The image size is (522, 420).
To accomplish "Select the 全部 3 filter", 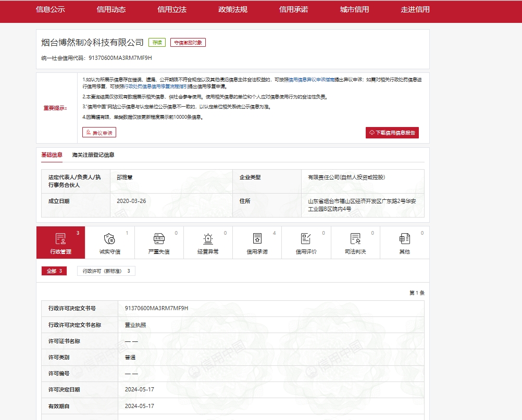I will (x=54, y=271).
